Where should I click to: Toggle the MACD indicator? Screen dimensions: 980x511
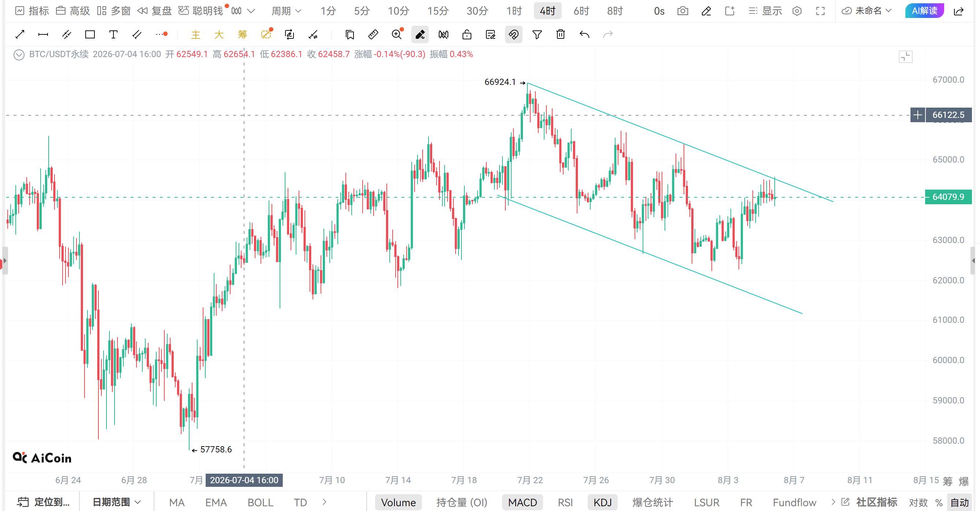pyautogui.click(x=522, y=502)
